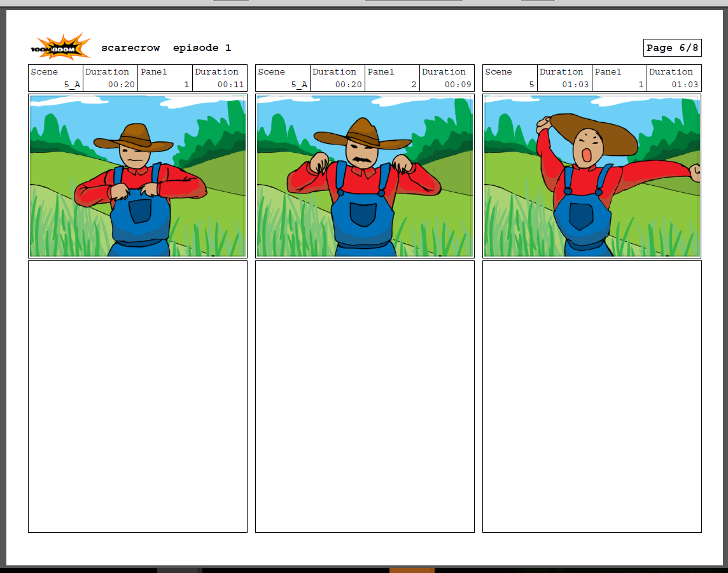Click the empty notes box under first panel
Viewport: 728px width, 573px height.
point(138,397)
